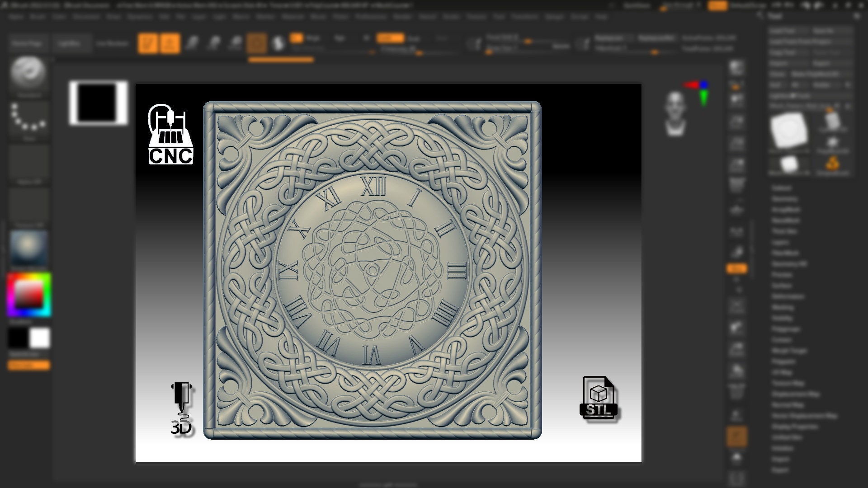Open the Stroke type picker on left shelf
This screenshot has height=488, width=868.
[28, 117]
